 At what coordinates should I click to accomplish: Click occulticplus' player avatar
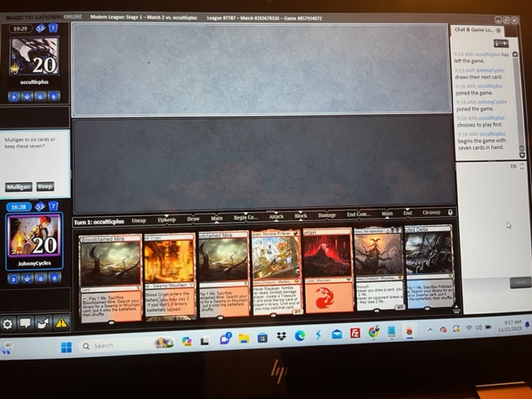pyautogui.click(x=33, y=60)
